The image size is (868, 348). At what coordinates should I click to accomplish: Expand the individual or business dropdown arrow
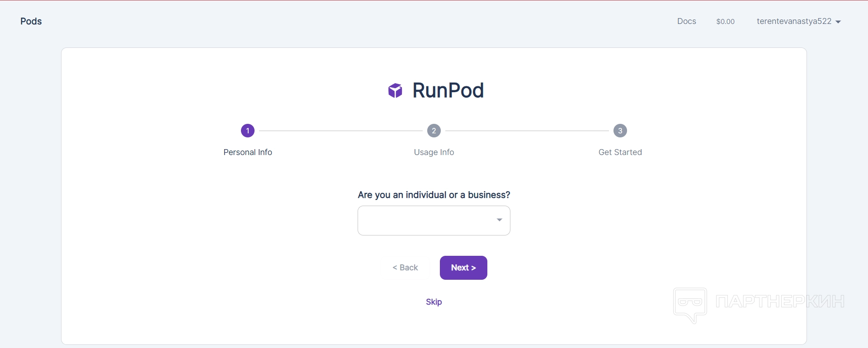tap(500, 220)
